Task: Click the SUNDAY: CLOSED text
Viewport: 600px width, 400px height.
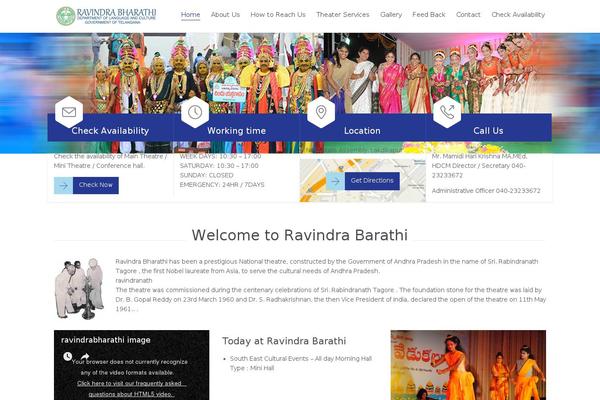Action: [x=206, y=175]
